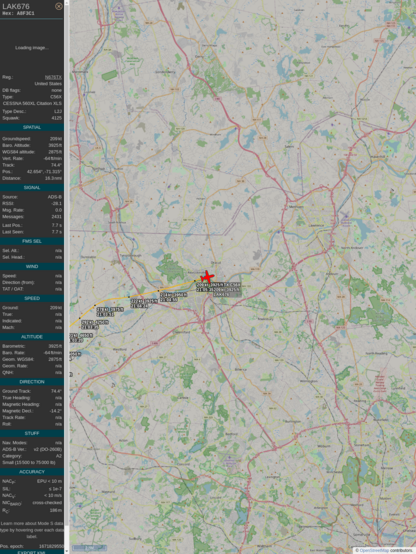Image resolution: width=416 pixels, height=554 pixels.
Task: Click the sidebar scrollbar up arrow
Action: [67, 2]
